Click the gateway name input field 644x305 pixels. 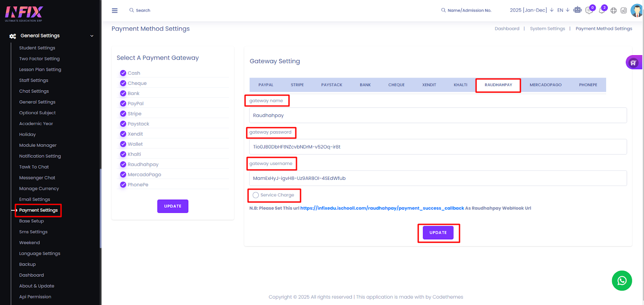pyautogui.click(x=438, y=115)
